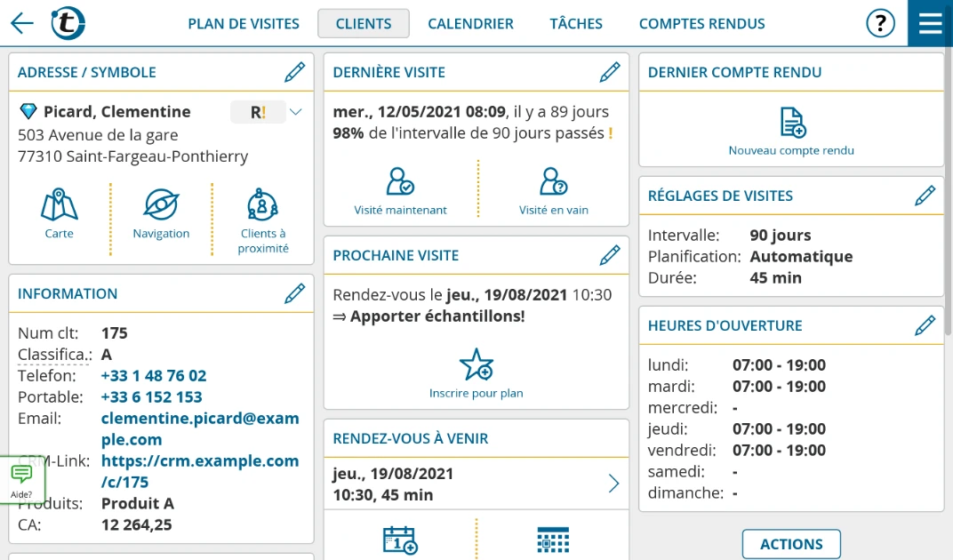
Task: Click the Apporter échantillons! note
Action: click(x=437, y=316)
